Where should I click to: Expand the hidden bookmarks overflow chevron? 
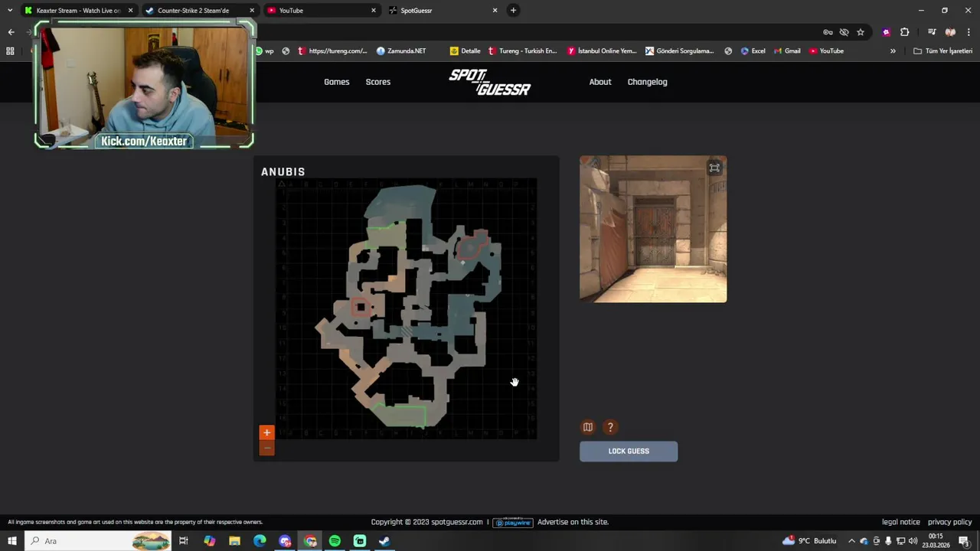893,51
